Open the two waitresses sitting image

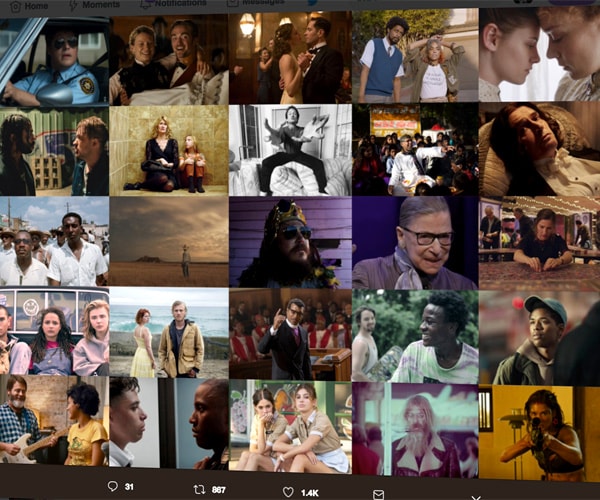290,426
